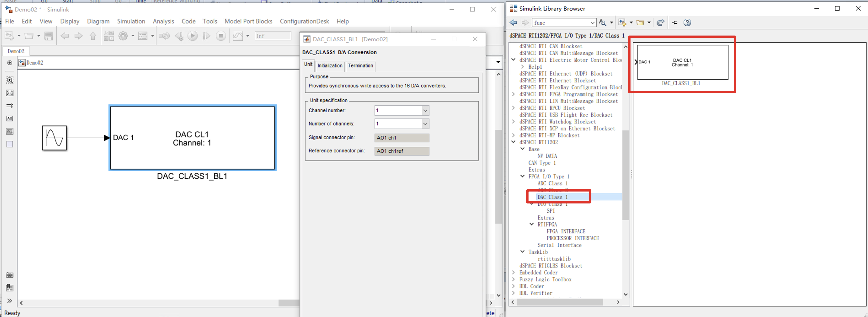
Task: Open the Number of channels dropdown
Action: pyautogui.click(x=425, y=124)
